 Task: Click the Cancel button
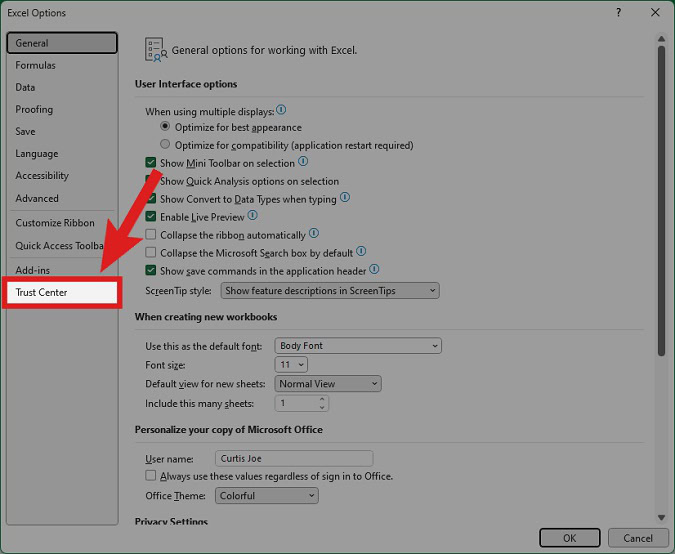[x=638, y=538]
